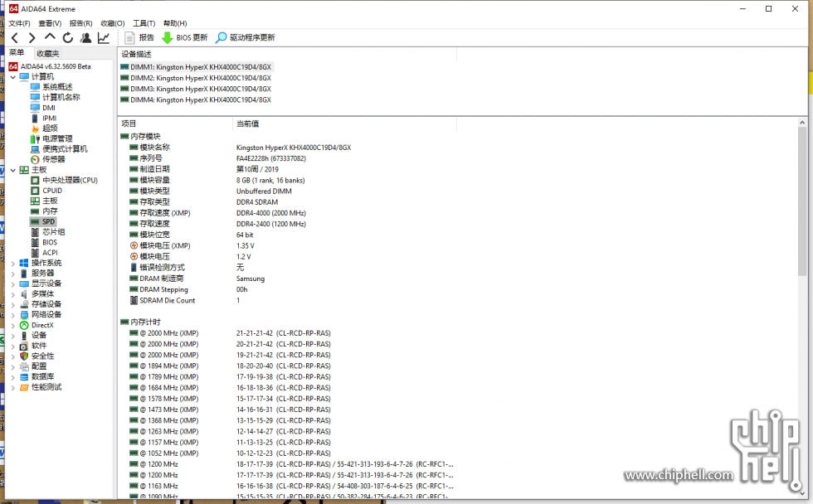Collapse the 计算机 tree node
Screen dimensions: 813x504
[13, 76]
